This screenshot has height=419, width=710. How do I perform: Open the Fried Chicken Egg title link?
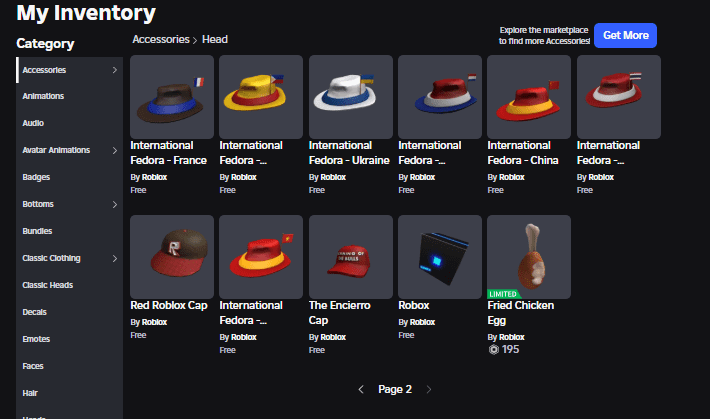click(521, 313)
